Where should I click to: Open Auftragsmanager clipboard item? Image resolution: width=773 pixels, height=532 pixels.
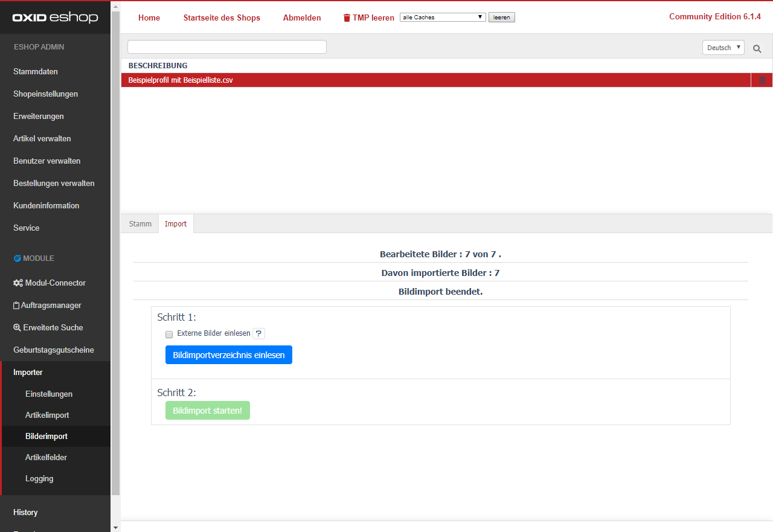point(47,305)
